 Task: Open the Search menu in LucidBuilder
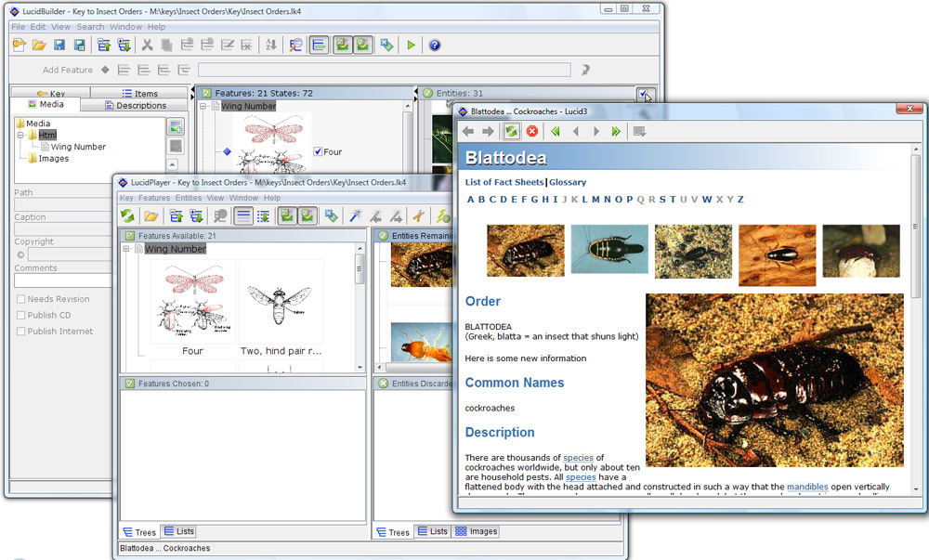click(90, 27)
